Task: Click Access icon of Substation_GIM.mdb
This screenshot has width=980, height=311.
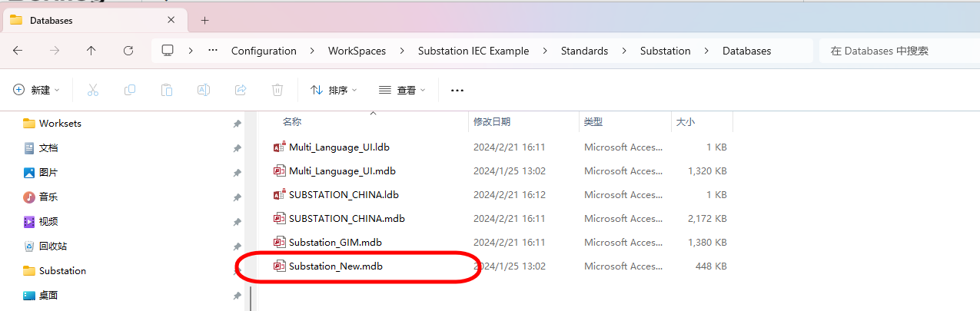Action: [x=280, y=242]
